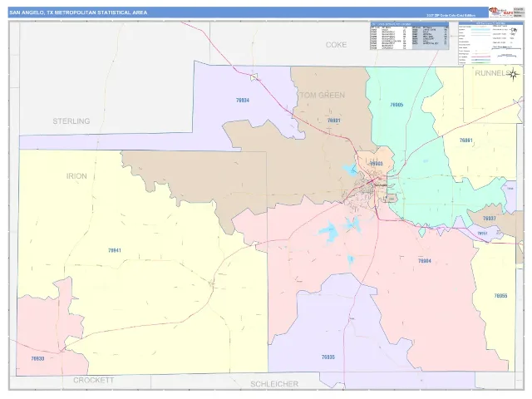Click ZIP code 76861 label
This screenshot has height=399, width=532.
(465, 140)
